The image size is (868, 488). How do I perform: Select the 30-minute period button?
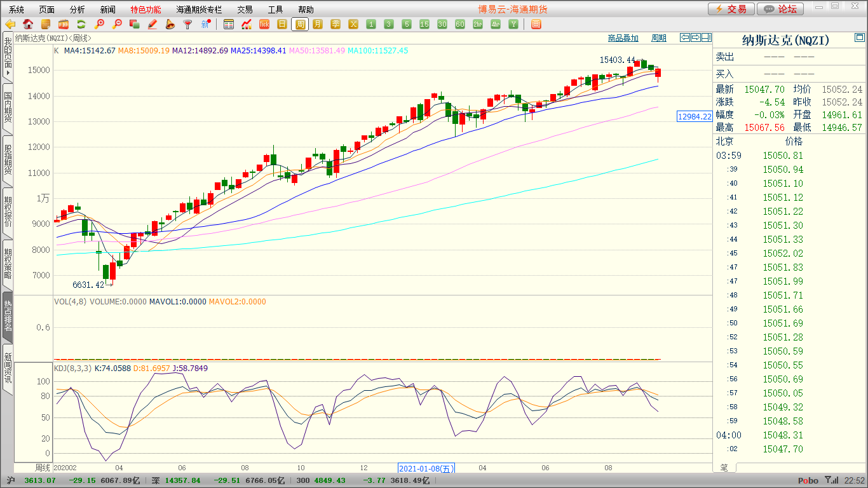(x=442, y=24)
